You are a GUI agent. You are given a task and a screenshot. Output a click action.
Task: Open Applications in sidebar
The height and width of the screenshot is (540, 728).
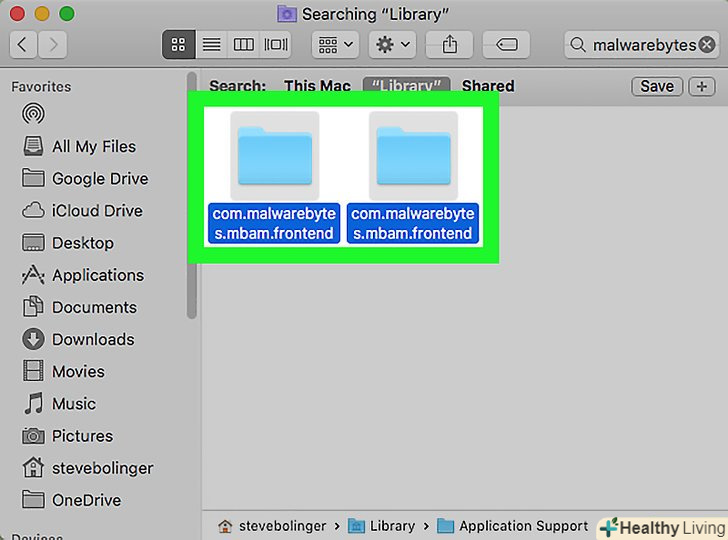tap(83, 275)
